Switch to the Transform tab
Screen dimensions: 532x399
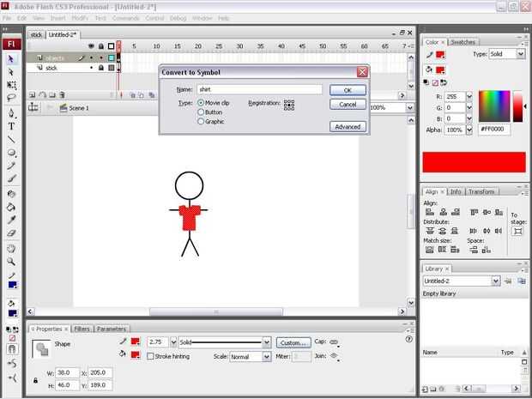click(481, 191)
